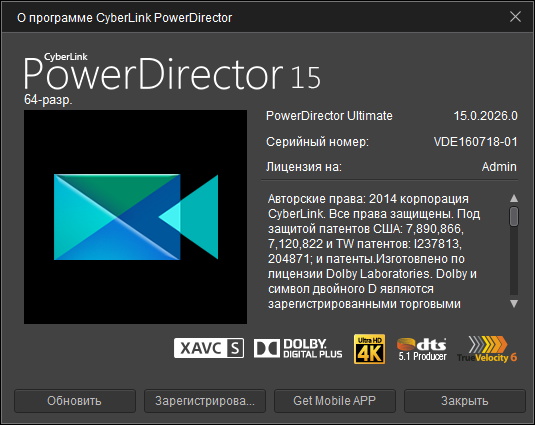Click the Лицензия на: label
This screenshot has height=425, width=535.
click(x=304, y=167)
